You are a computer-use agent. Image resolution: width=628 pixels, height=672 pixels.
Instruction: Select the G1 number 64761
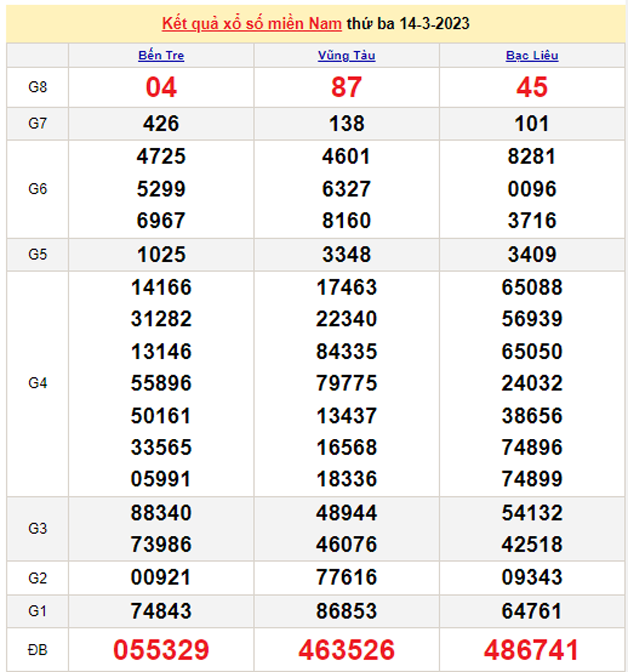coord(532,611)
